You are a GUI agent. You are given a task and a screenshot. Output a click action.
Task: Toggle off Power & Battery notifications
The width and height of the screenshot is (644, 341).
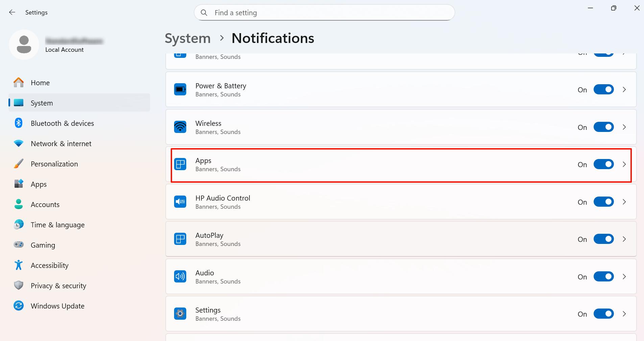pyautogui.click(x=603, y=89)
